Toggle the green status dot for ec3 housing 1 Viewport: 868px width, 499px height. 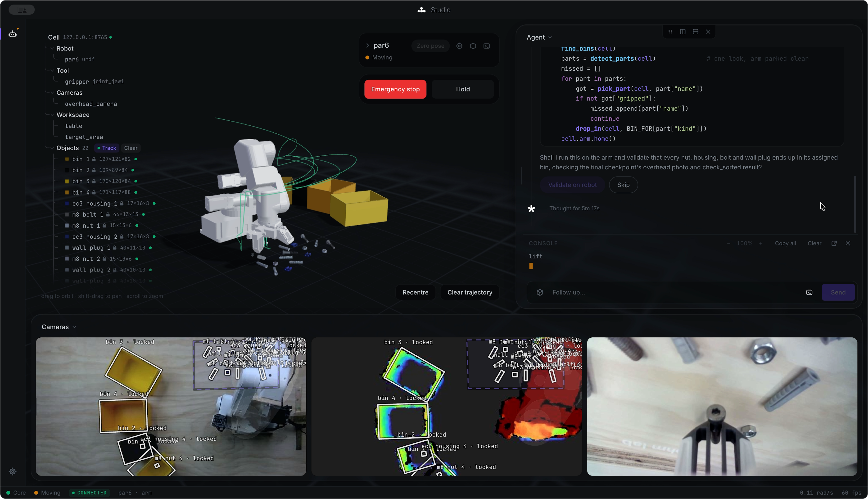[x=154, y=204]
